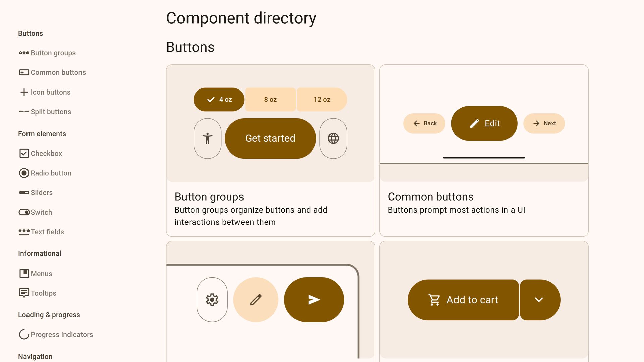Open Progress indicators in the sidebar
Image resolution: width=644 pixels, height=362 pixels.
[61, 334]
